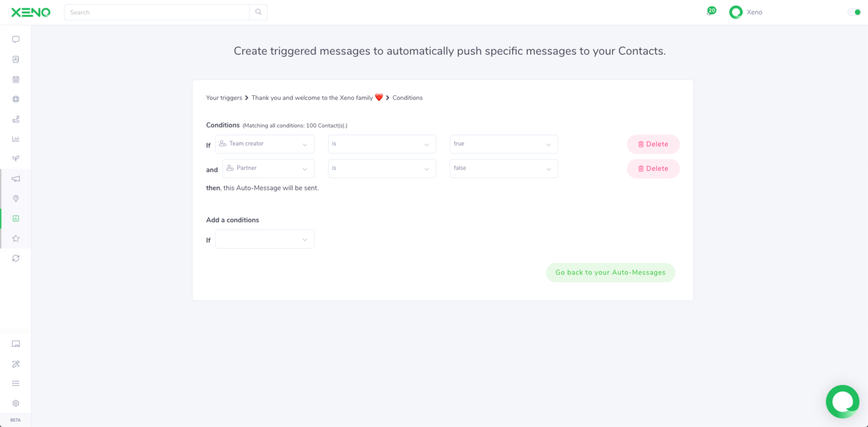Viewport: 868px width, 427px height.
Task: Open the conversations chat bubble icon in sidebar
Action: coord(16,40)
